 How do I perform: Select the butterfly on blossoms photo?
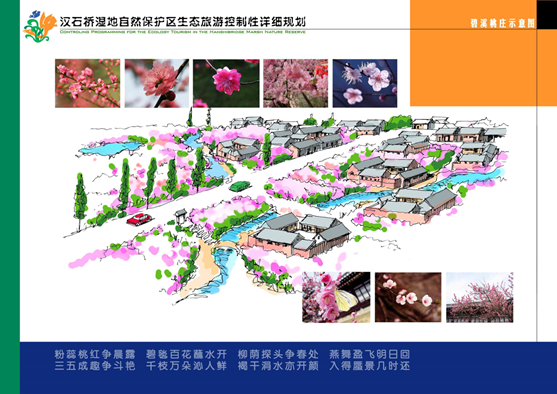click(336, 297)
